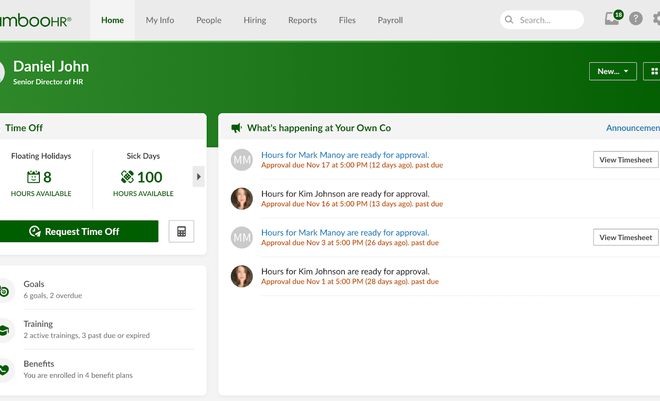Click the announcements megaphone icon

pos(237,128)
